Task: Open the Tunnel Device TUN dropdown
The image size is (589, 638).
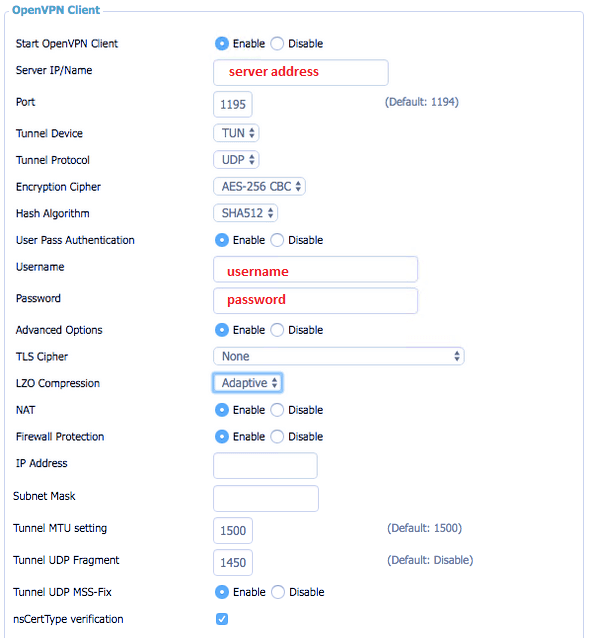Action: click(236, 133)
